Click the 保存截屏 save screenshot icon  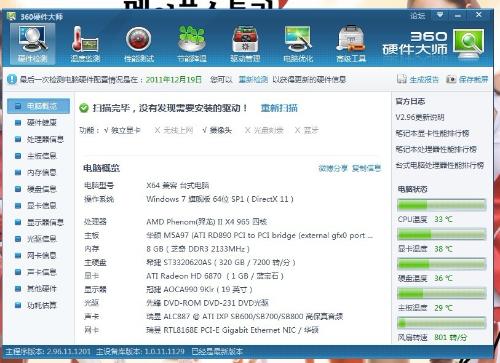click(451, 79)
